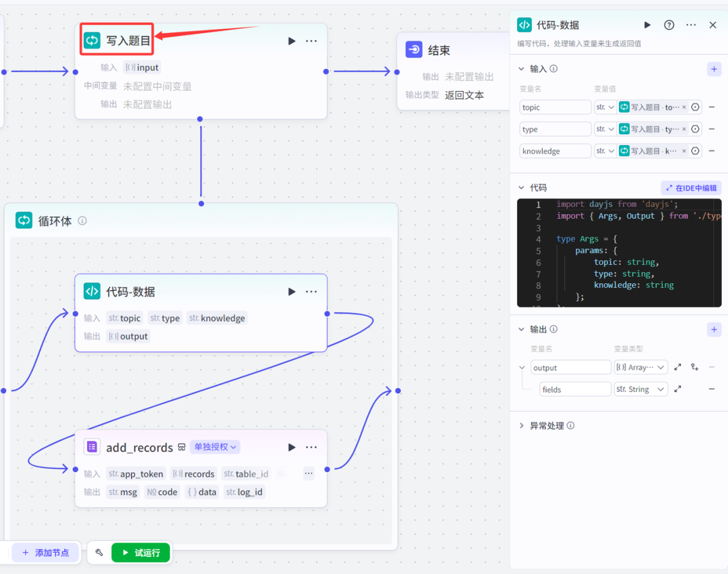Change fields variable String type dropdown
The height and width of the screenshot is (574, 728).
coord(641,389)
